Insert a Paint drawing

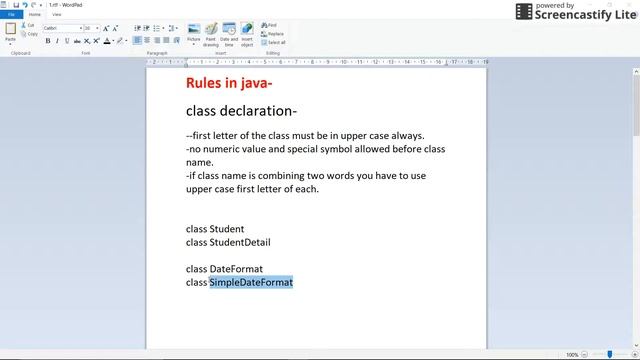click(211, 33)
